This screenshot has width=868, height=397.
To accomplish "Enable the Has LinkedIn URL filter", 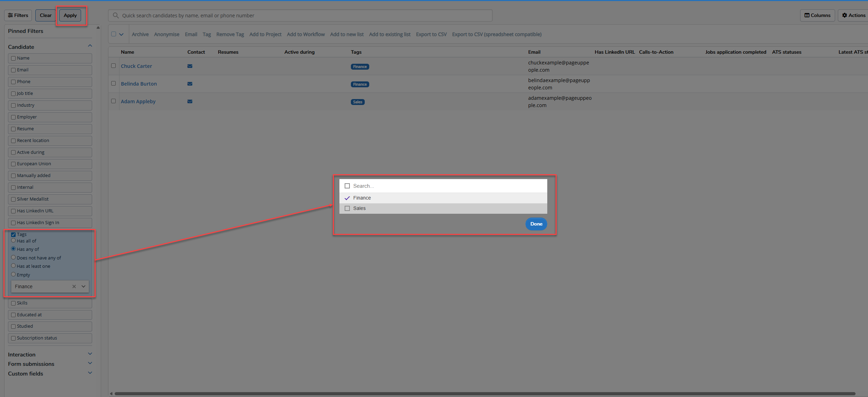I will coord(14,211).
